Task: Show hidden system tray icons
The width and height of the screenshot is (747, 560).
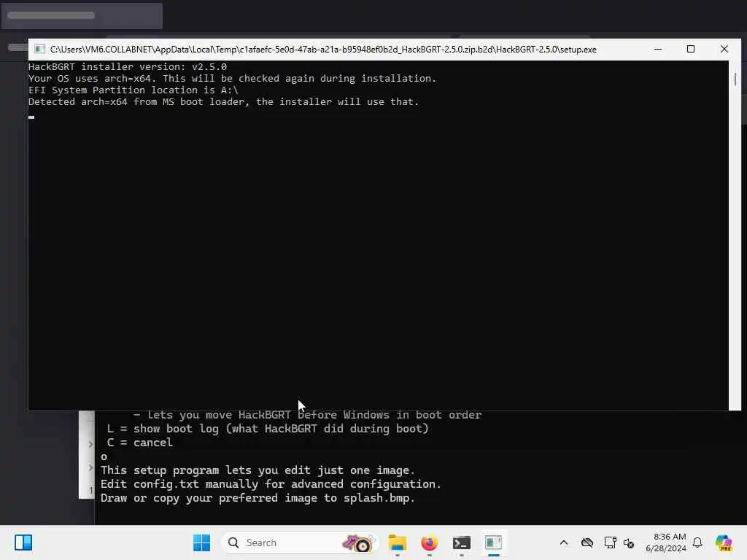Action: pos(564,542)
